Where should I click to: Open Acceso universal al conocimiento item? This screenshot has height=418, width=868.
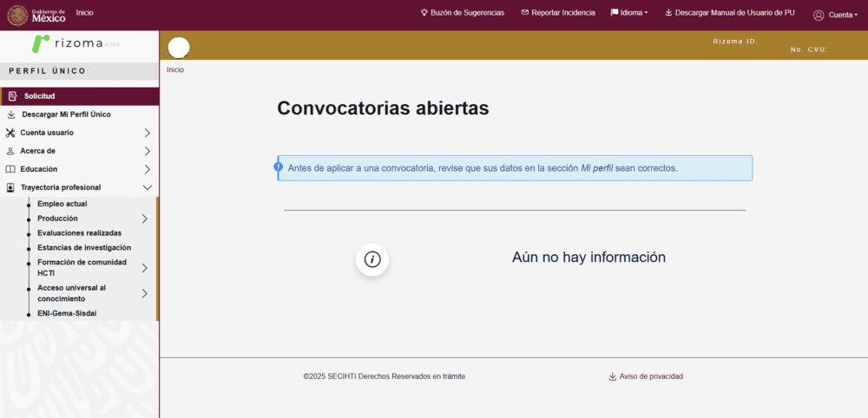71,293
